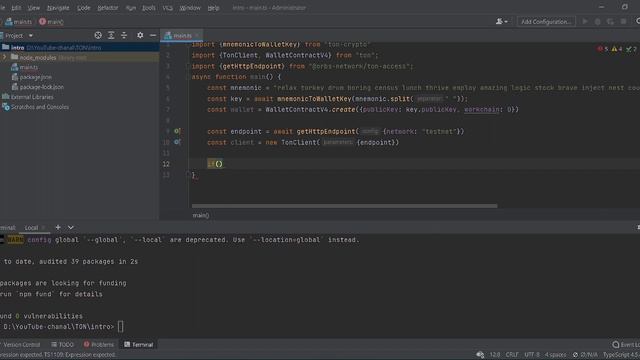Close the Local terminal tab
The width and height of the screenshot is (640, 360).
coord(43,228)
